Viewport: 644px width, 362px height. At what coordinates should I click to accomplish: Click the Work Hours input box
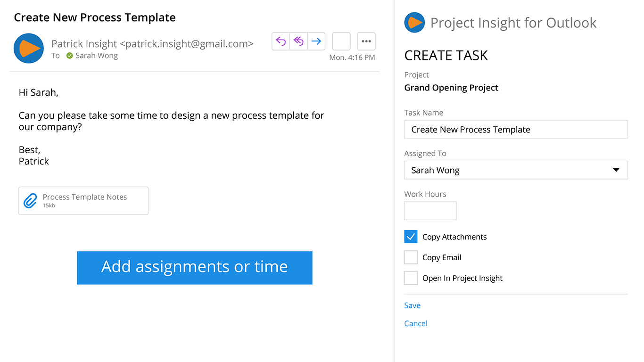pyautogui.click(x=430, y=211)
